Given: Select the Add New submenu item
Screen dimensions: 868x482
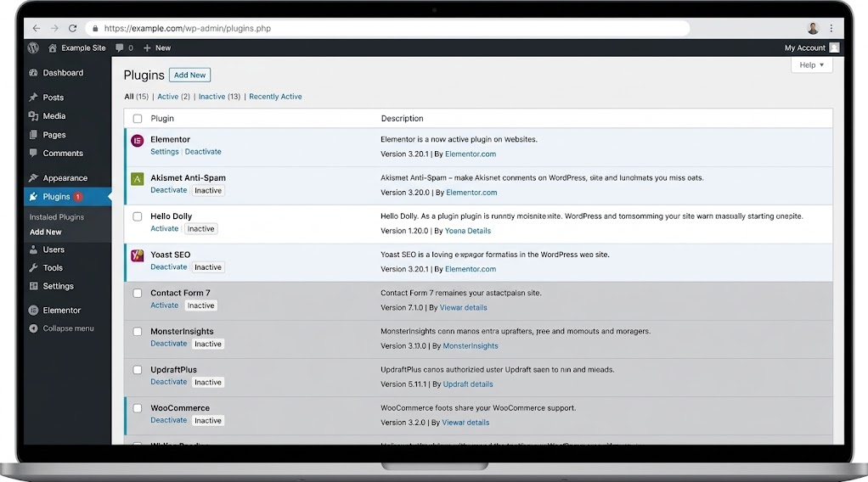Looking at the screenshot, I should (x=45, y=232).
